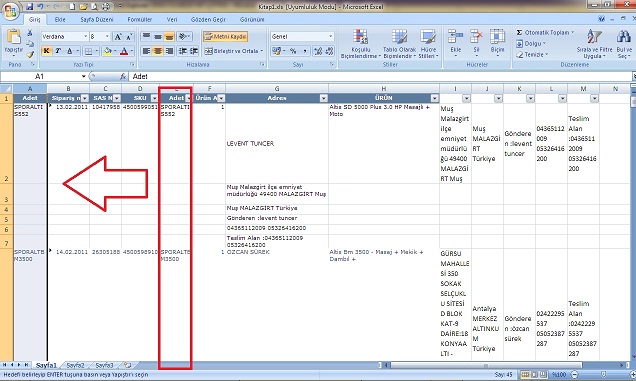Open the Hücre Stilleri gallery
Image resolution: width=636 pixels, height=381 pixels.
click(x=428, y=44)
